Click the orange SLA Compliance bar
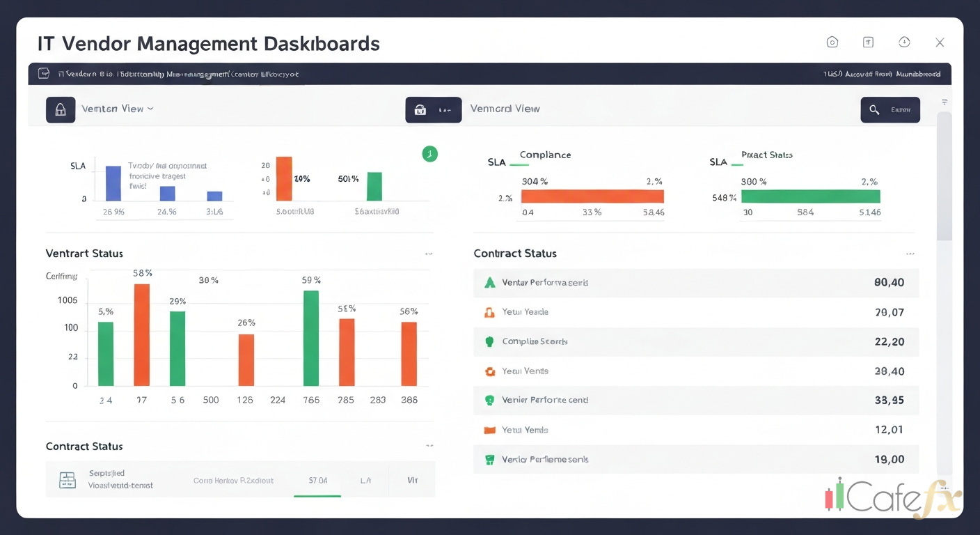Viewport: 980px width, 535px height. pos(592,195)
